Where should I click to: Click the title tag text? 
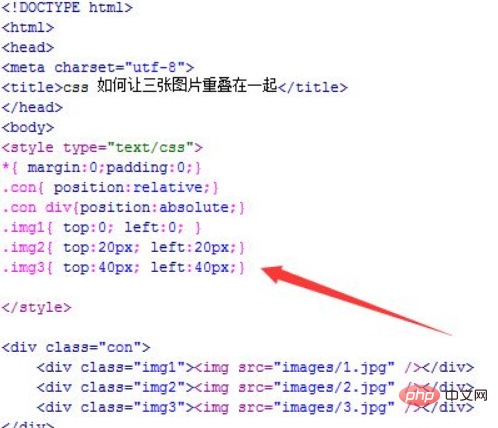tap(175, 86)
